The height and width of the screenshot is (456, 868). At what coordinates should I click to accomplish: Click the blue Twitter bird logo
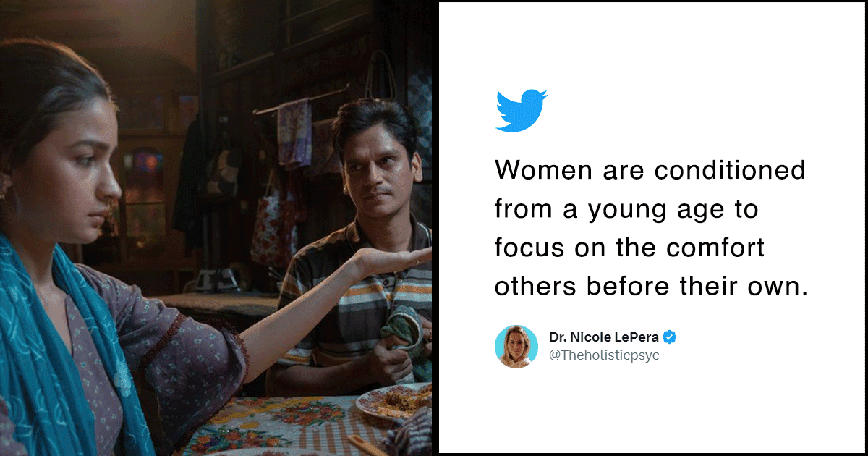pyautogui.click(x=521, y=110)
